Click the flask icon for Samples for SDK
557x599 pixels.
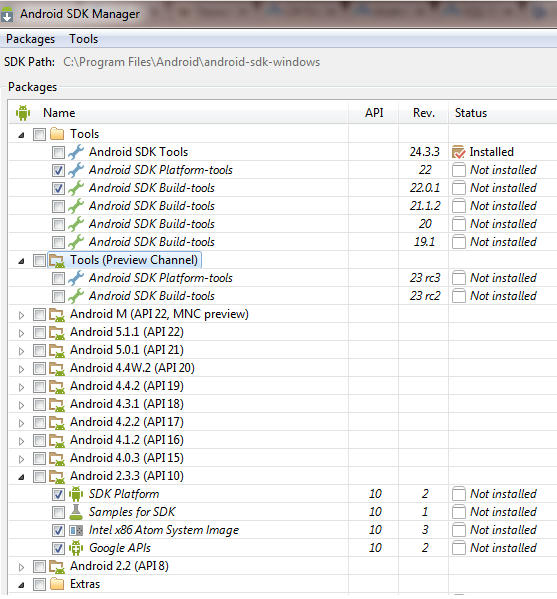tap(76, 512)
